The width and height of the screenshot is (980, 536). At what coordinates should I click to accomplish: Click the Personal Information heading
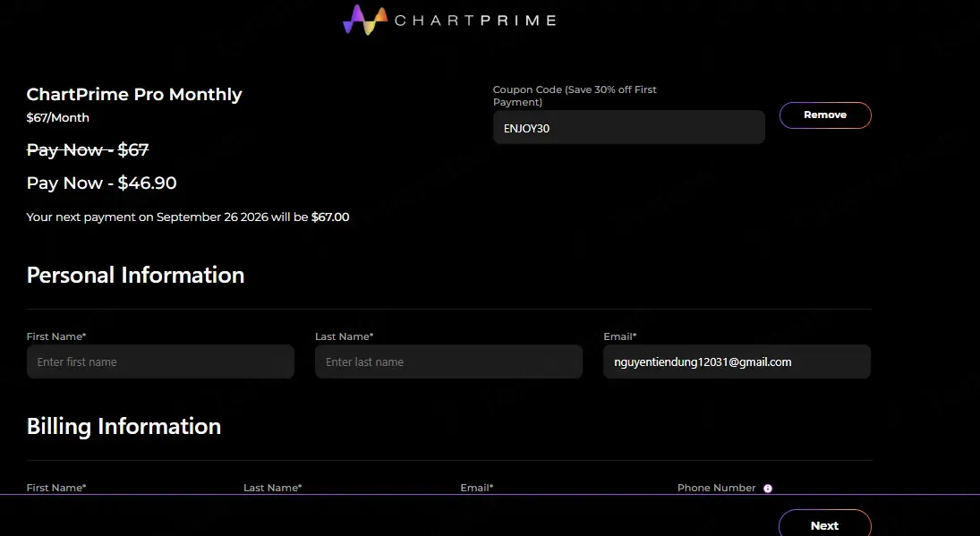136,275
